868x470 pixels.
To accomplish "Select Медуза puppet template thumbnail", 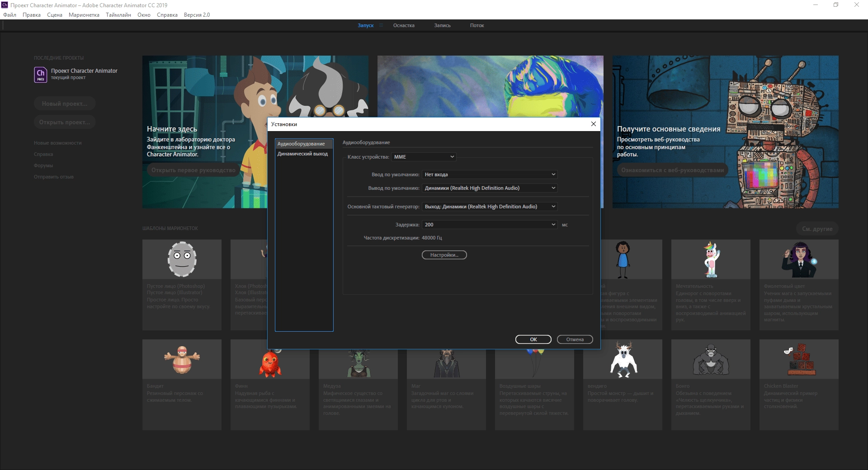I will [x=358, y=364].
